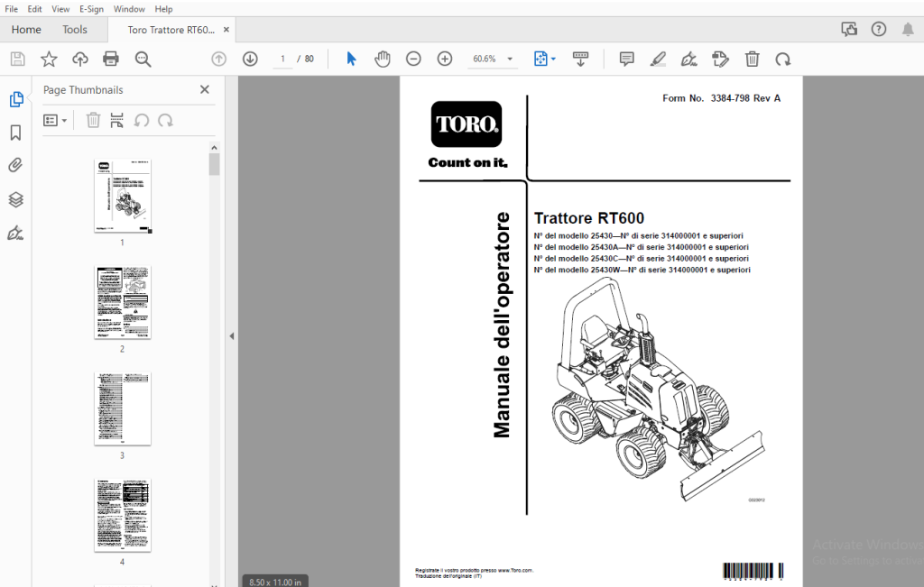924x587 pixels.
Task: Go to previous page arrow
Action: [218, 59]
